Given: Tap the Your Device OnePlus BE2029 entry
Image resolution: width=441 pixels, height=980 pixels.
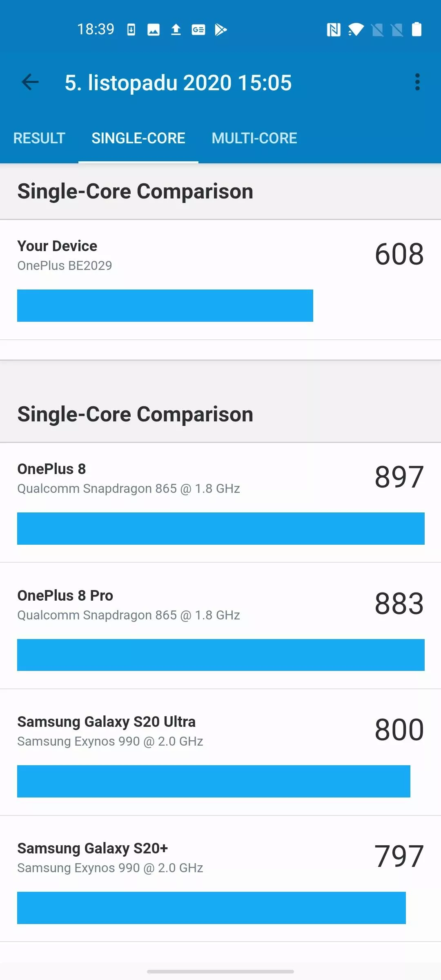Looking at the screenshot, I should tap(220, 280).
